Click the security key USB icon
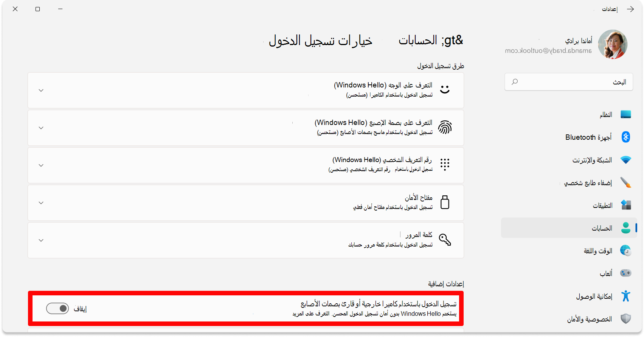Image resolution: width=644 pixels, height=337 pixels. click(445, 202)
